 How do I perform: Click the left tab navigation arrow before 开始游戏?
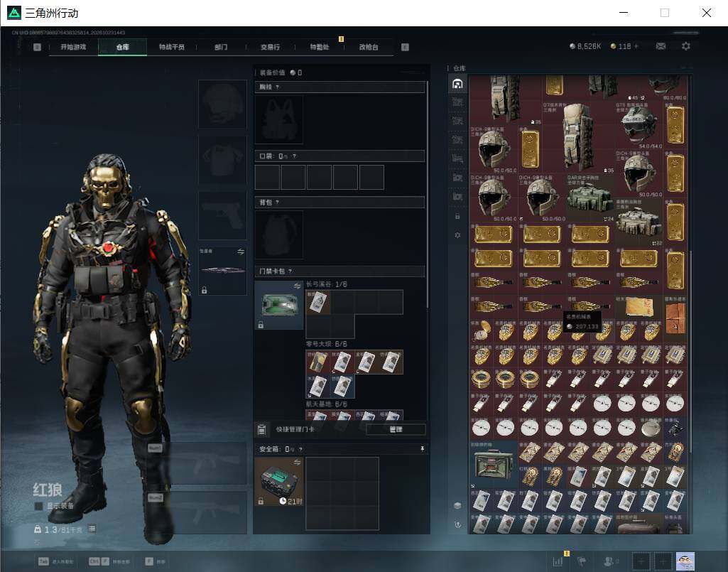tap(37, 47)
